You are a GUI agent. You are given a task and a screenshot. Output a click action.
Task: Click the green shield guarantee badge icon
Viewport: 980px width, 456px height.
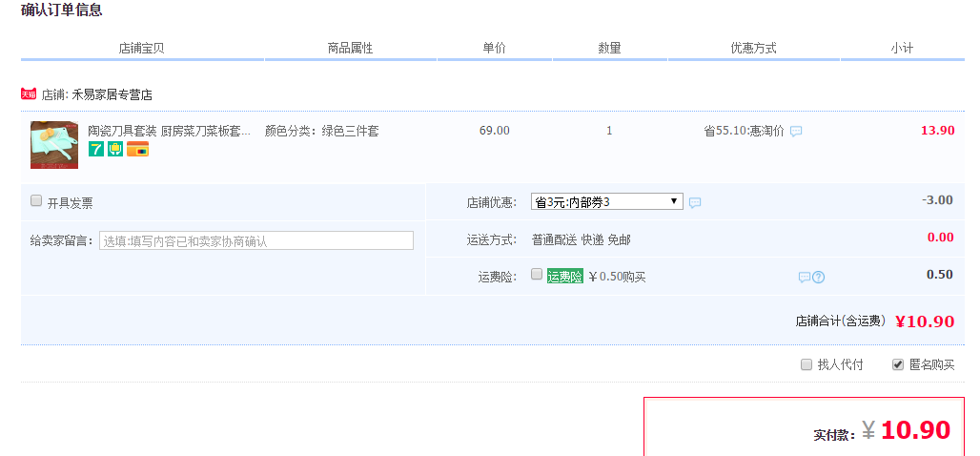(x=115, y=149)
